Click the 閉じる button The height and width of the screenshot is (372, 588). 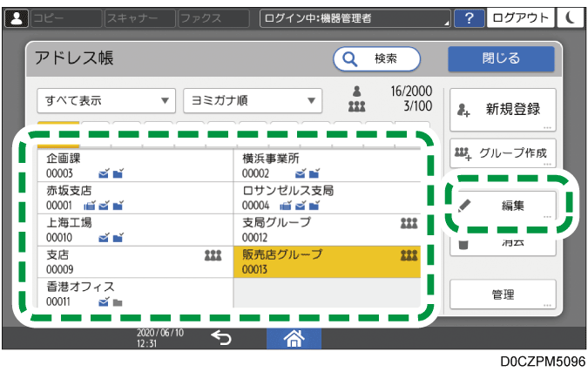coord(501,59)
